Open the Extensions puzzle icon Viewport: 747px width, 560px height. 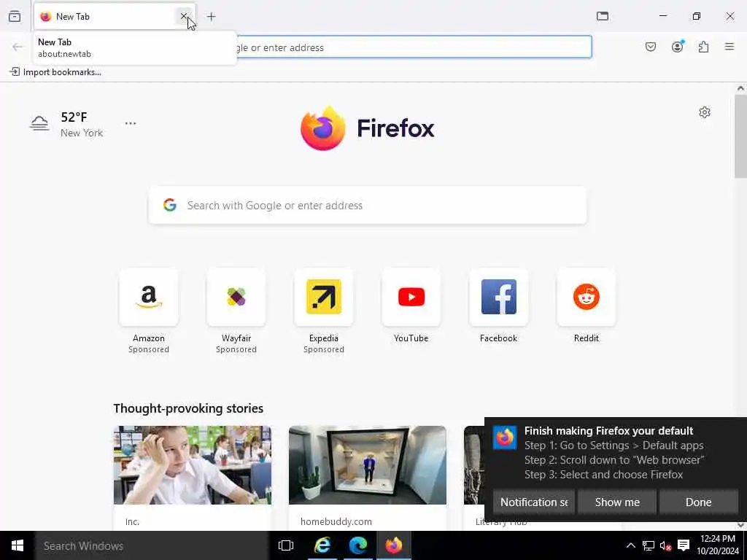(703, 47)
